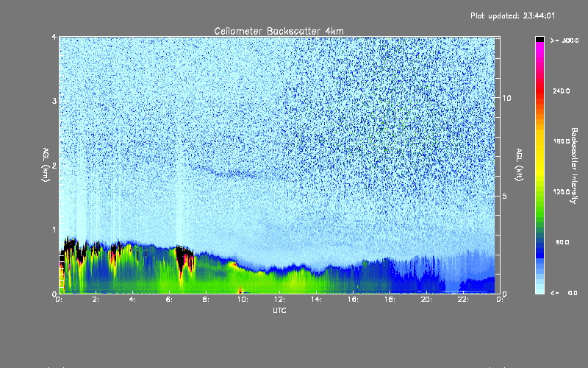Click the "2:" tick on UTC axis
This screenshot has width=588, height=368.
96,300
